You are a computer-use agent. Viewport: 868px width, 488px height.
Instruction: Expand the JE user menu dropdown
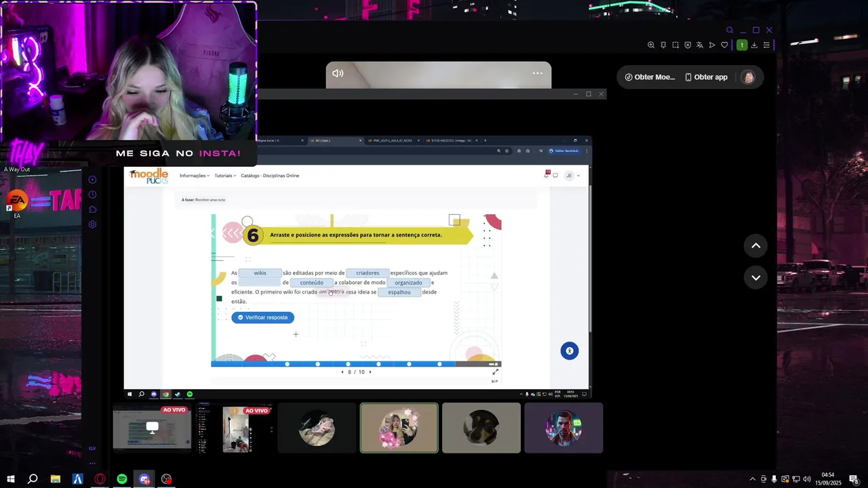(573, 176)
